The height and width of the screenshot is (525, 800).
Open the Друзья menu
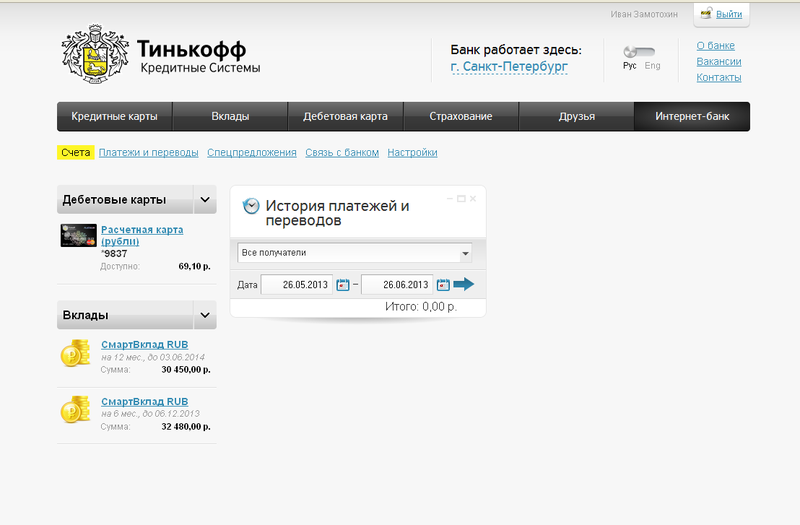[577, 116]
